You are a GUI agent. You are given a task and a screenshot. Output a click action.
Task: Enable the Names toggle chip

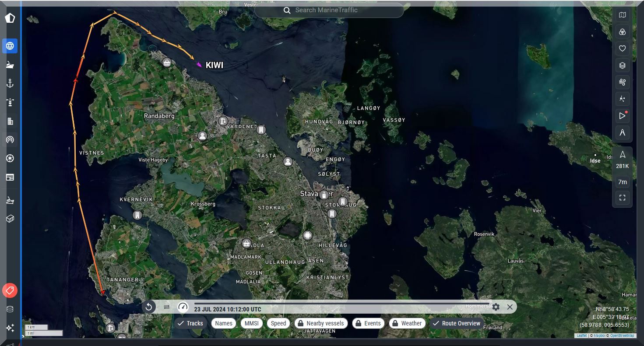(224, 323)
